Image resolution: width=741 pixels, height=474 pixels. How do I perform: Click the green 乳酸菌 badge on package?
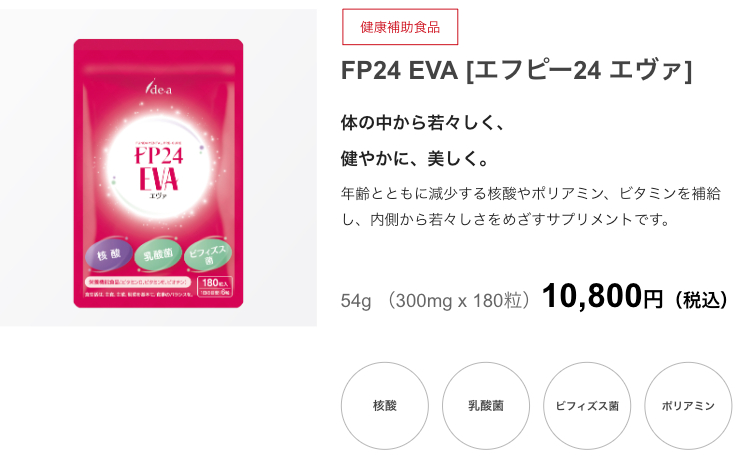(x=158, y=256)
